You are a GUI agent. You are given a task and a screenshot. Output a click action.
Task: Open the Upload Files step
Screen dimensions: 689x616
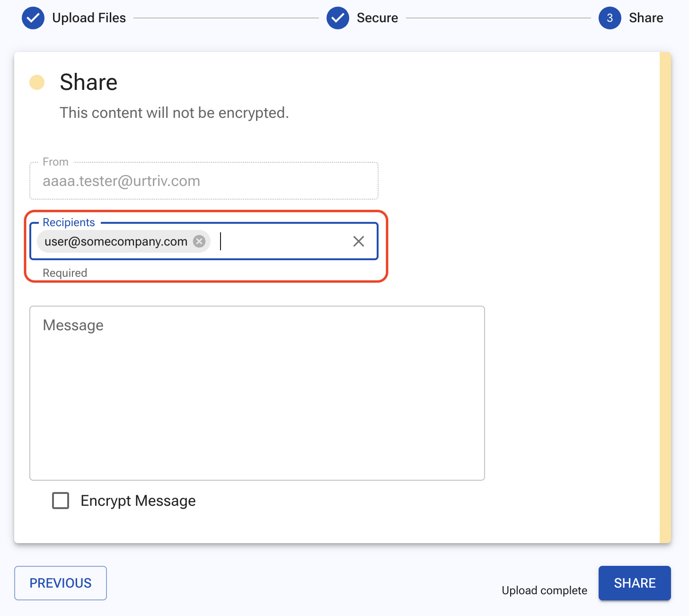(x=89, y=18)
